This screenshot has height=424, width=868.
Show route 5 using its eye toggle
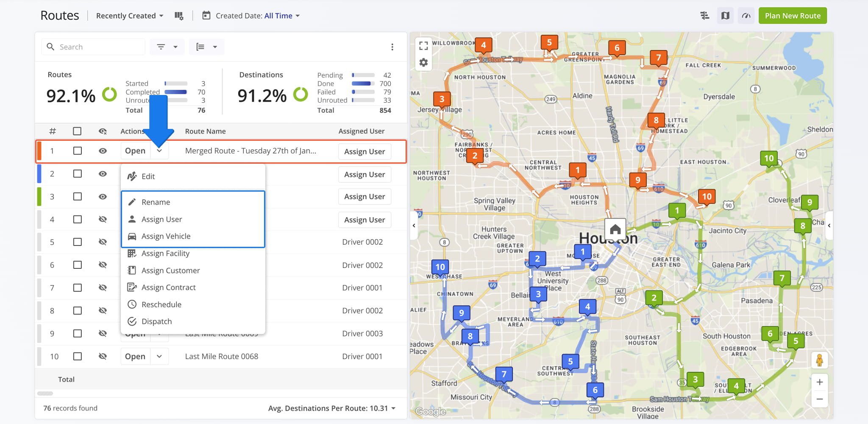103,242
